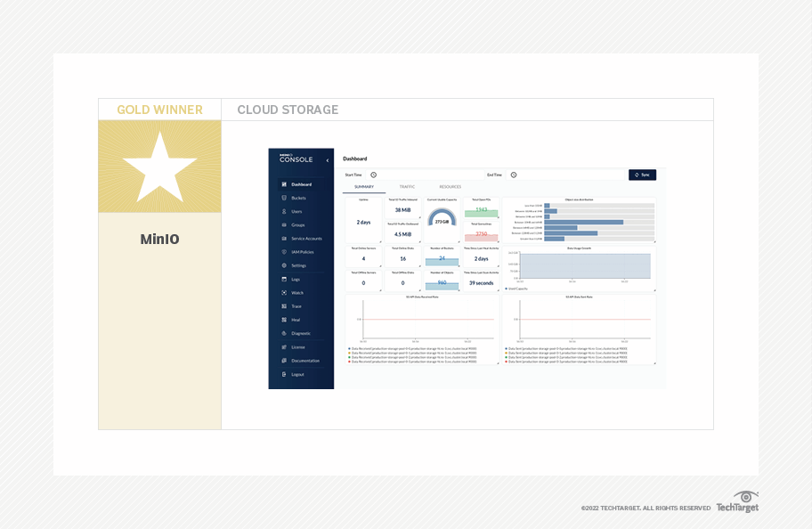Screen dimensions: 812x529
Task: Collapse the Console sidebar with chevron
Action: tap(326, 159)
